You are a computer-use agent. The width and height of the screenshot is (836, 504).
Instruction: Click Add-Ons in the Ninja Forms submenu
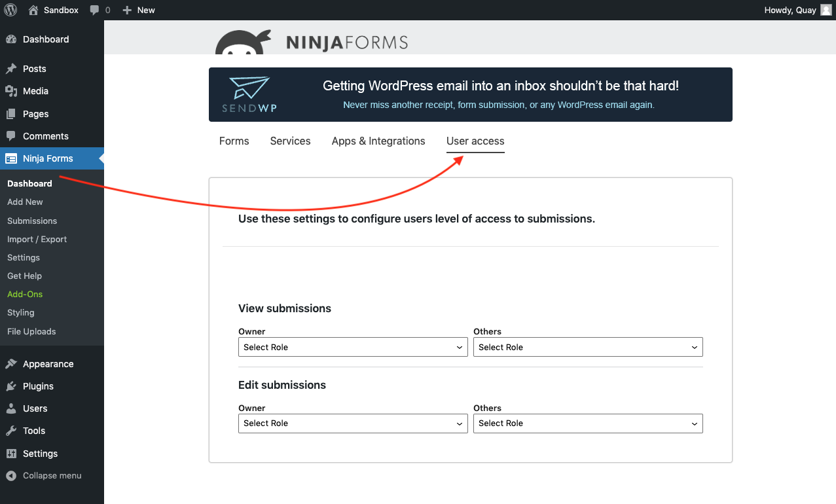[24, 294]
